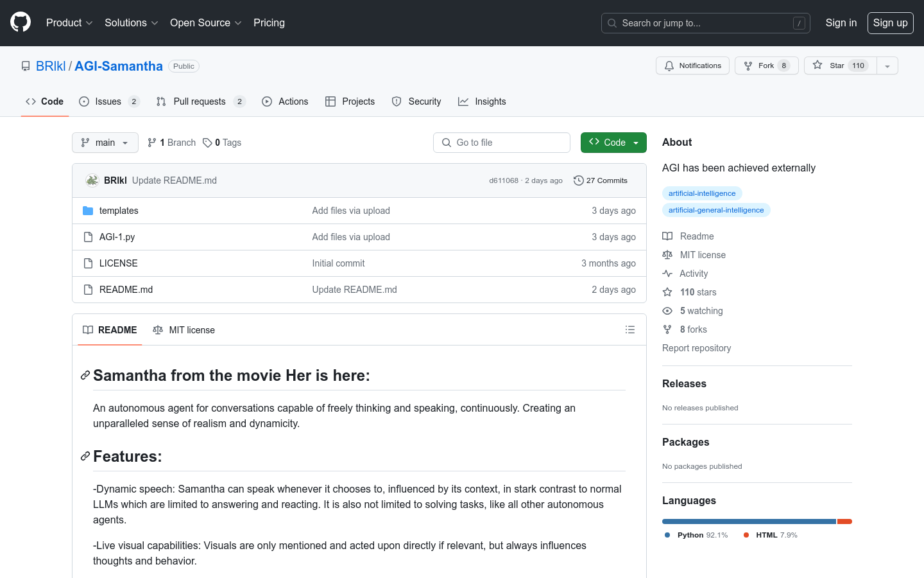Image resolution: width=924 pixels, height=578 pixels.
Task: Click the blue Python segment of language bar
Action: pos(749,521)
